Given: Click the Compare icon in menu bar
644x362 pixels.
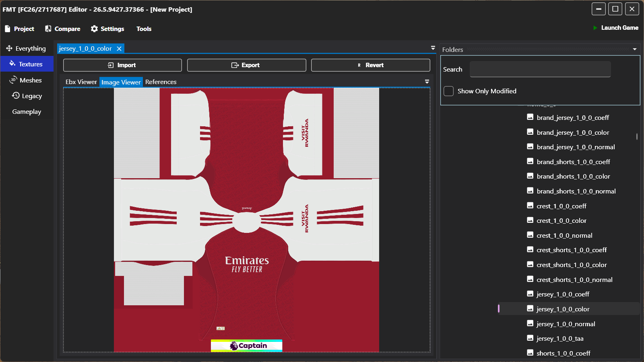Looking at the screenshot, I should (x=48, y=29).
